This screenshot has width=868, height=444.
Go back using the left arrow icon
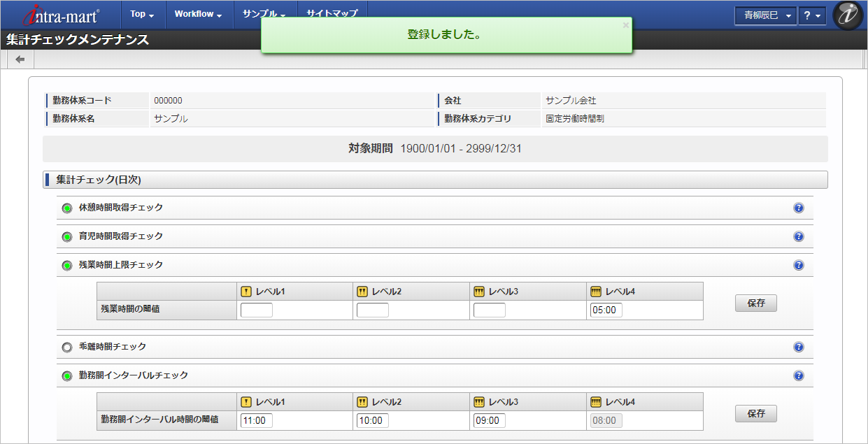(20, 59)
